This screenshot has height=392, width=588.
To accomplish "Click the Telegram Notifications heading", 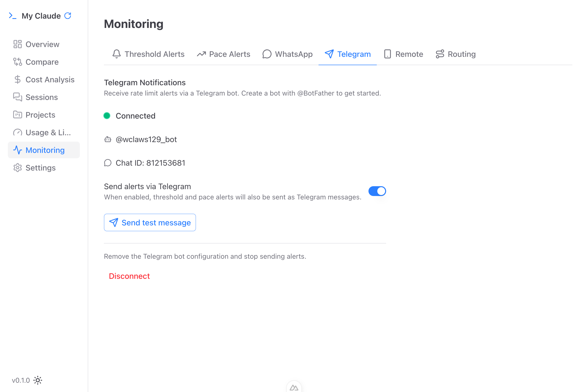I will pos(145,83).
